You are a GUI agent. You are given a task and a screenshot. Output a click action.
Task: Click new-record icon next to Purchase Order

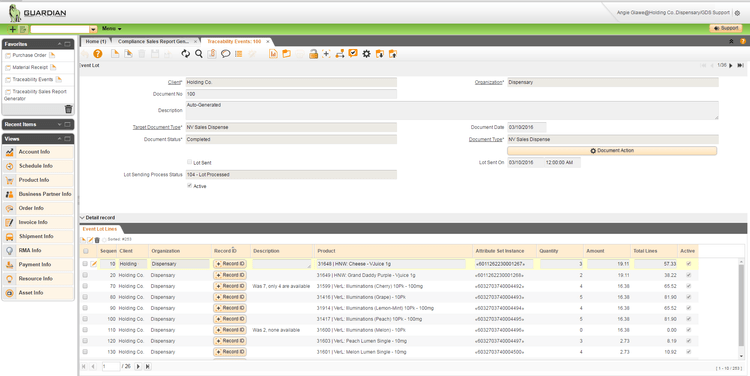[x=52, y=55]
